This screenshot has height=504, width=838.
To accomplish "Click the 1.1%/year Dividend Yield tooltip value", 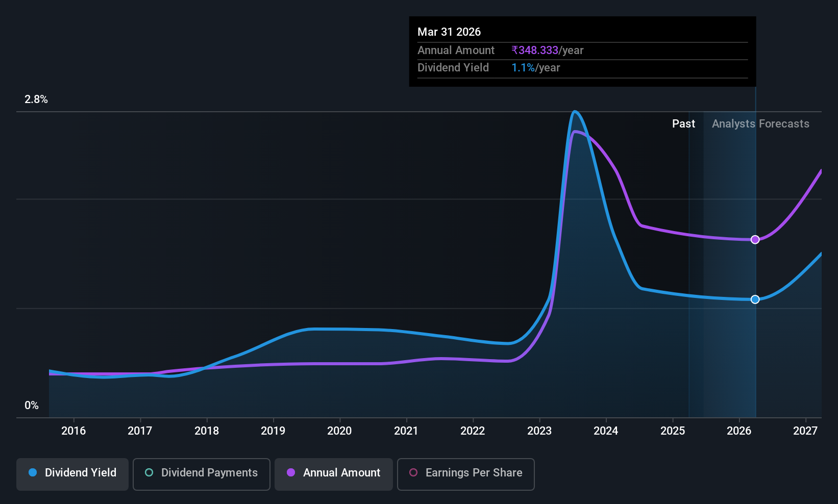I will 536,68.
